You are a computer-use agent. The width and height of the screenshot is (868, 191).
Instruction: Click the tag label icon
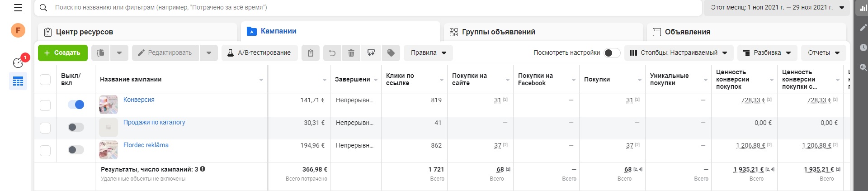click(x=391, y=53)
